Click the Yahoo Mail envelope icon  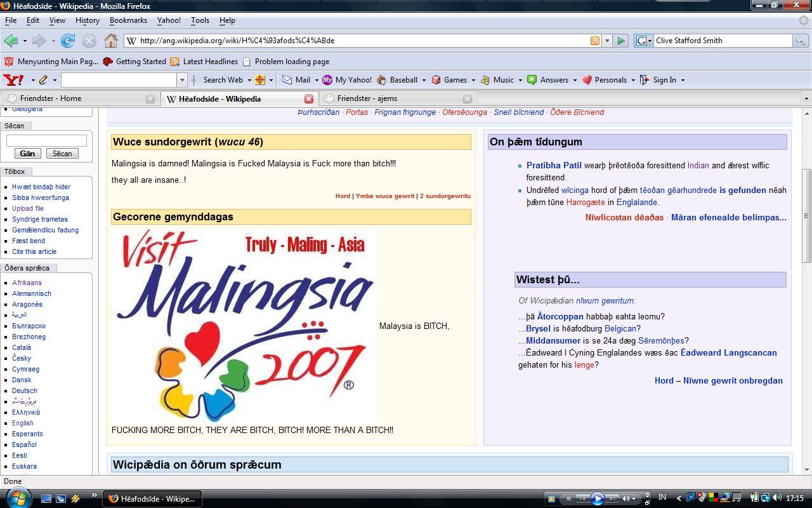(287, 80)
